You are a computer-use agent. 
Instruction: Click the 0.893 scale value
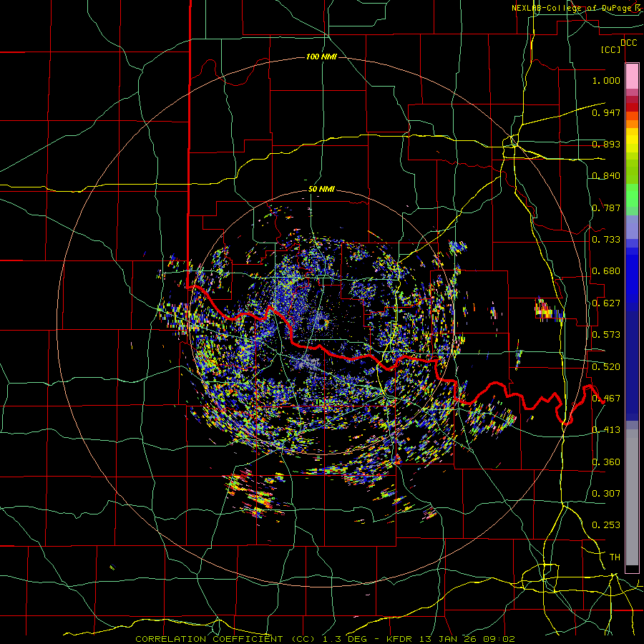click(x=606, y=144)
